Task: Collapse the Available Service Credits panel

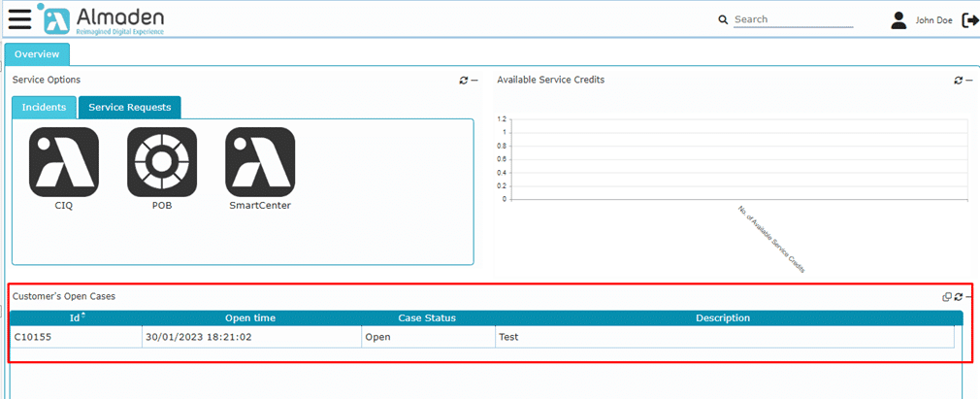Action: (968, 81)
